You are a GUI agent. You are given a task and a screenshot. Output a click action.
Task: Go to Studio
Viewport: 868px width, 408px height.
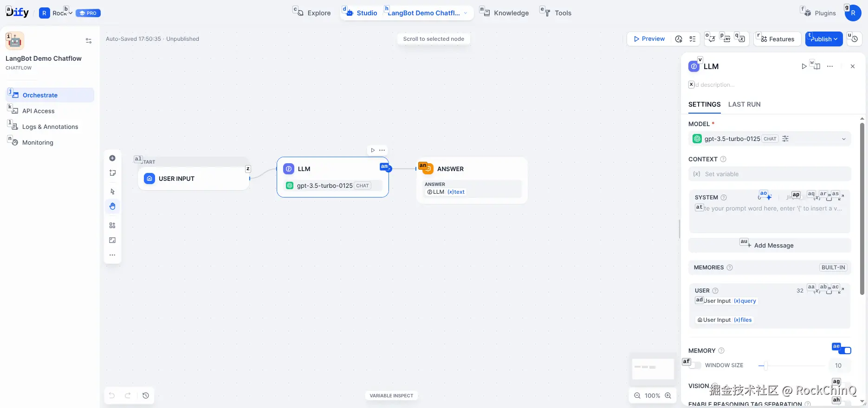click(x=361, y=13)
